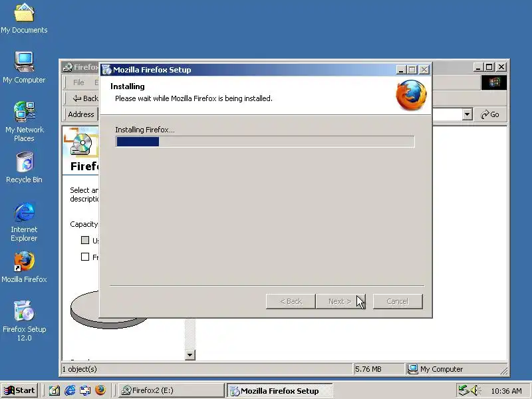Click the 10:36 AM clock
The image size is (532, 399).
tap(507, 391)
